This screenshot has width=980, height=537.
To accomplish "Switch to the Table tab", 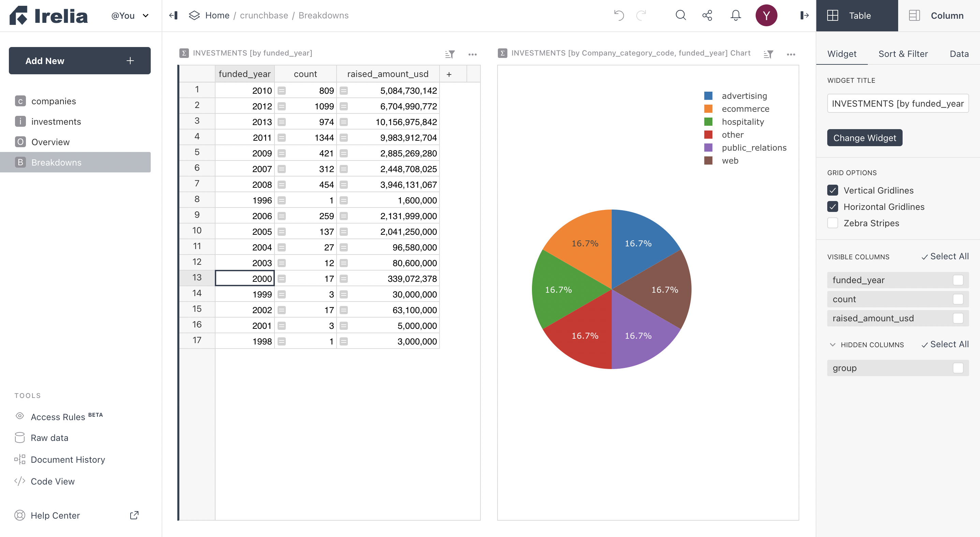I will [857, 16].
